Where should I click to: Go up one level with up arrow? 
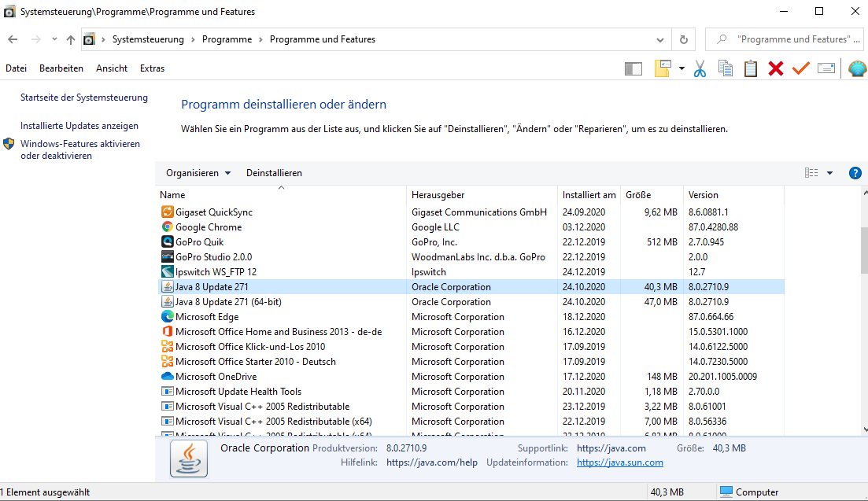pos(71,39)
